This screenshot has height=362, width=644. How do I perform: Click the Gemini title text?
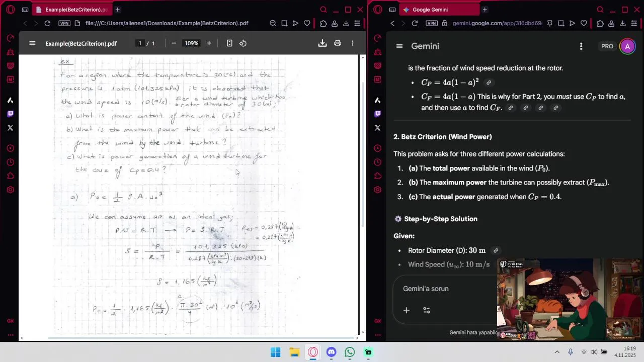click(425, 46)
